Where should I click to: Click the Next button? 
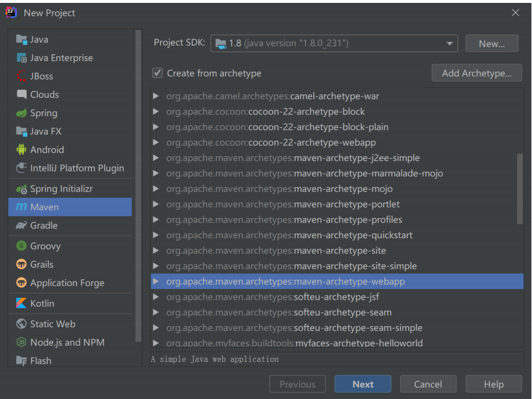pos(363,384)
